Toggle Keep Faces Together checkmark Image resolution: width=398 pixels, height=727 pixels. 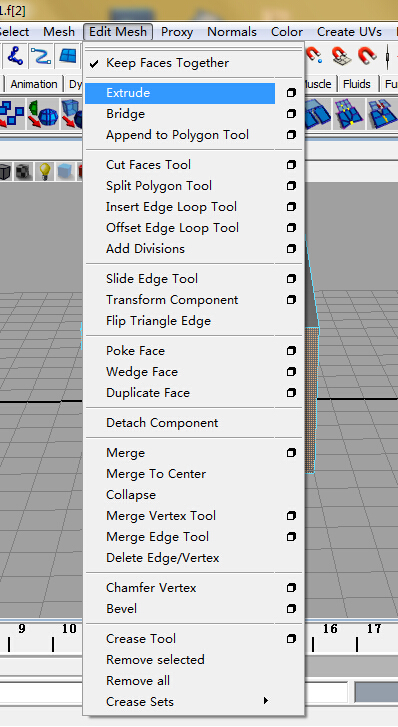[x=94, y=63]
